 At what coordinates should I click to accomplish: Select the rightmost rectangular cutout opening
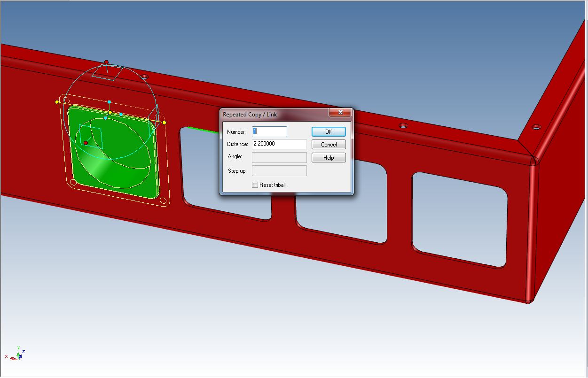click(460, 218)
